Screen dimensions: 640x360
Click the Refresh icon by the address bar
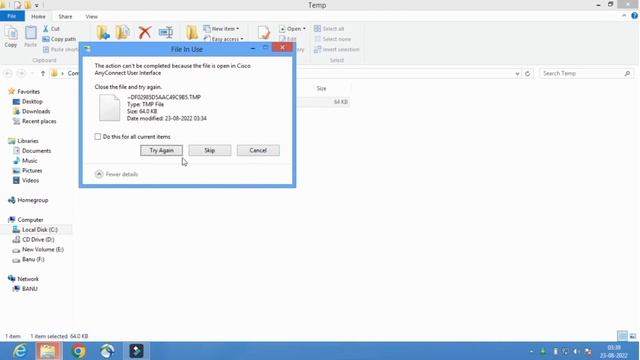(527, 73)
